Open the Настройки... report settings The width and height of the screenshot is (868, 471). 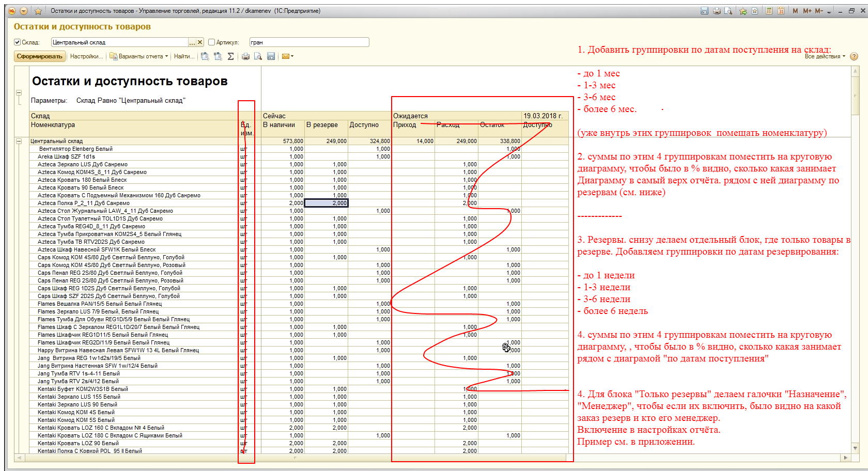tap(86, 56)
